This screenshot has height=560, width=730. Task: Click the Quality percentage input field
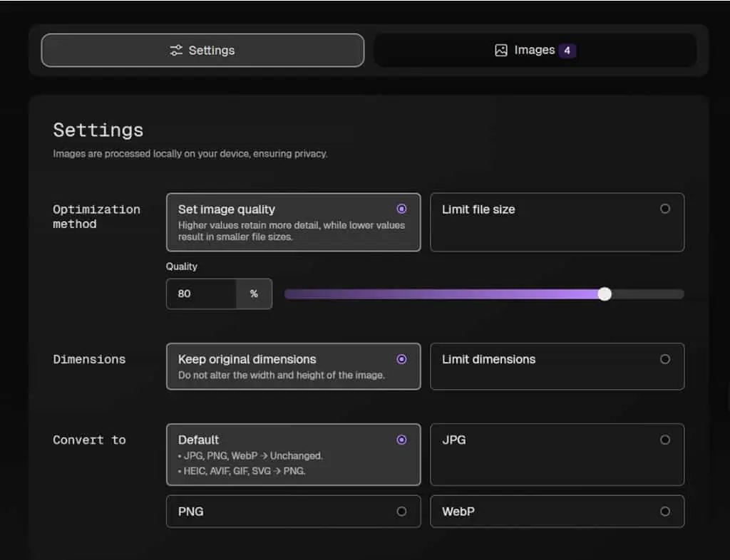coord(201,294)
